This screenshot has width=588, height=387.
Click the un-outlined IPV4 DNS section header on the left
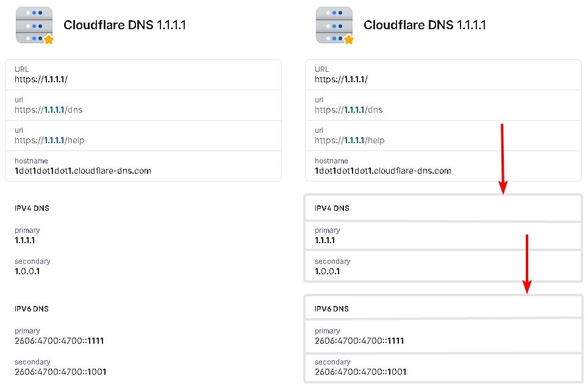[x=32, y=208]
